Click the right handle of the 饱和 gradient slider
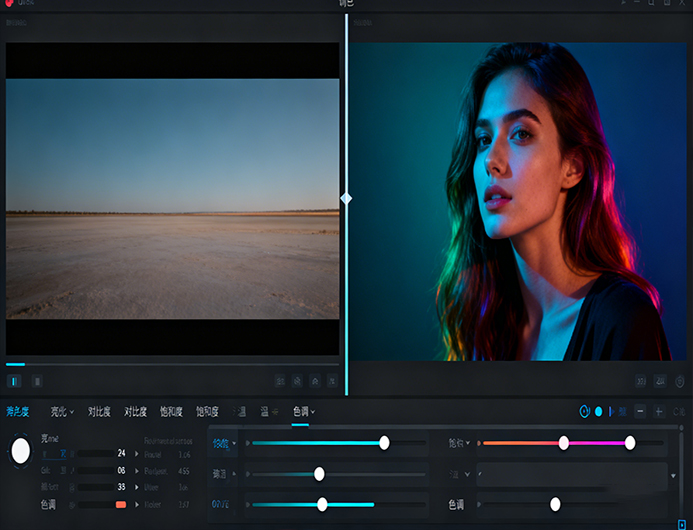 click(x=630, y=443)
